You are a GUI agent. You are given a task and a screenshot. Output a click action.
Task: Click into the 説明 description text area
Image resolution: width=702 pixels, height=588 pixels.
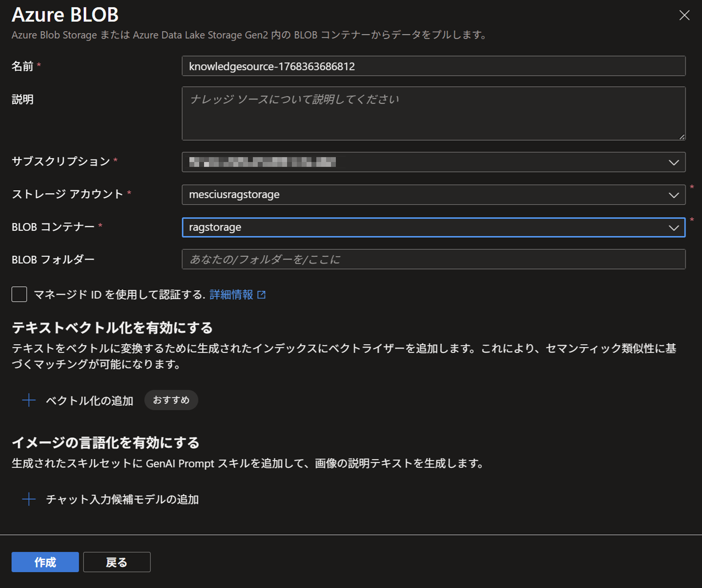click(433, 114)
